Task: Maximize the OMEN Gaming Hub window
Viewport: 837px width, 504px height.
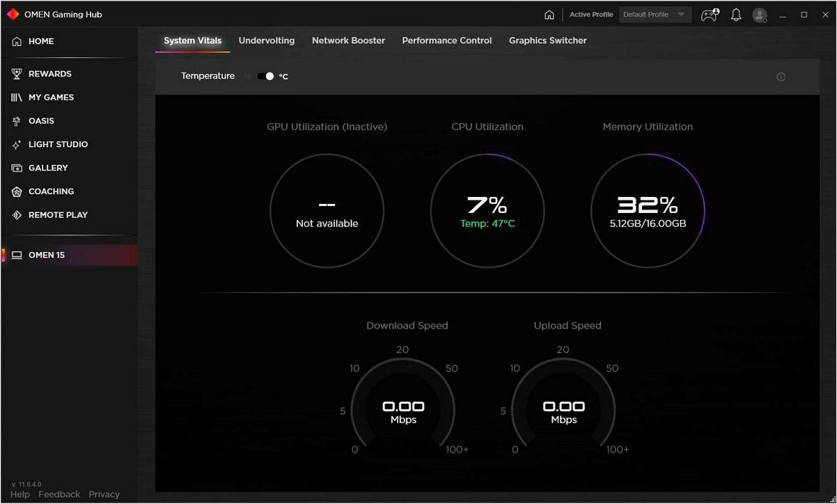Action: pyautogui.click(x=804, y=15)
